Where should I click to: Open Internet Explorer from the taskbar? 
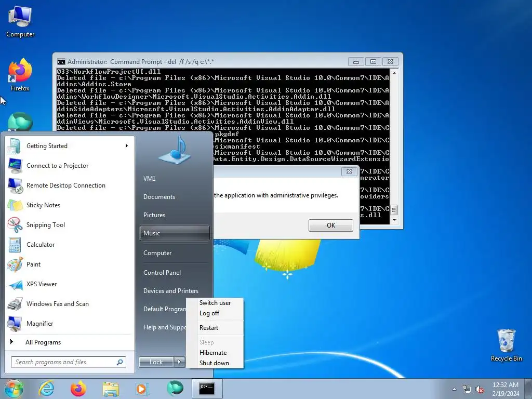(46, 389)
